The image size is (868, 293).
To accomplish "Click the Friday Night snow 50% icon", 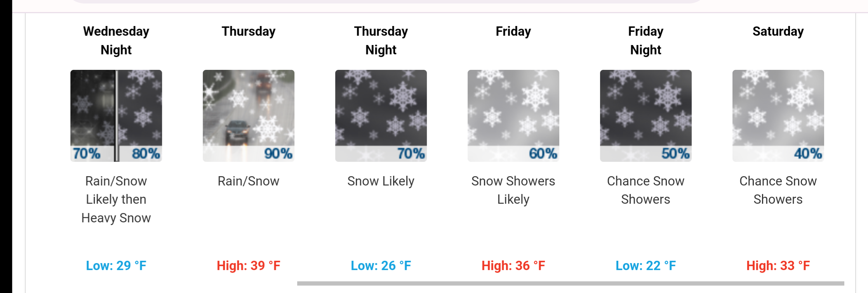I will coord(646,116).
